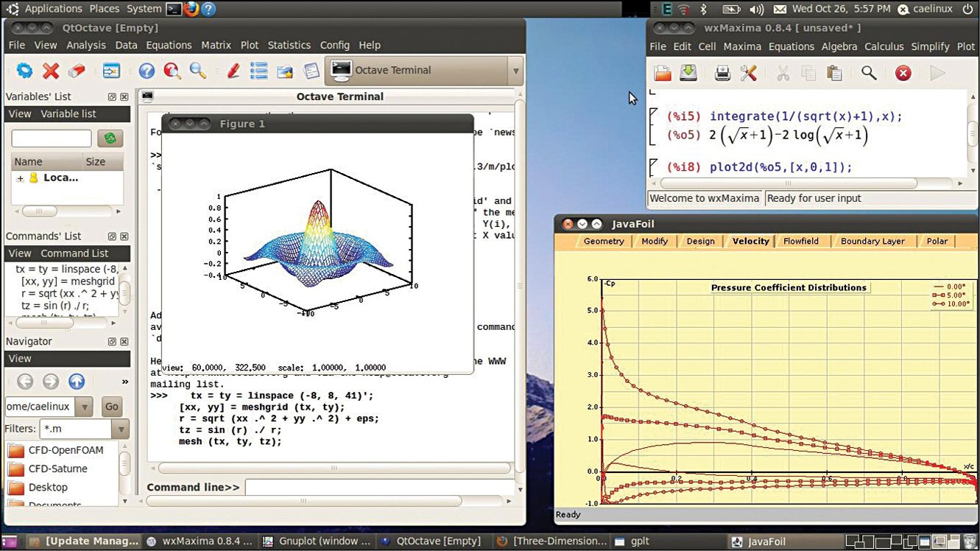Open the Calculus menu in wxMaxima
This screenshot has width=980, height=551.
tap(884, 46)
